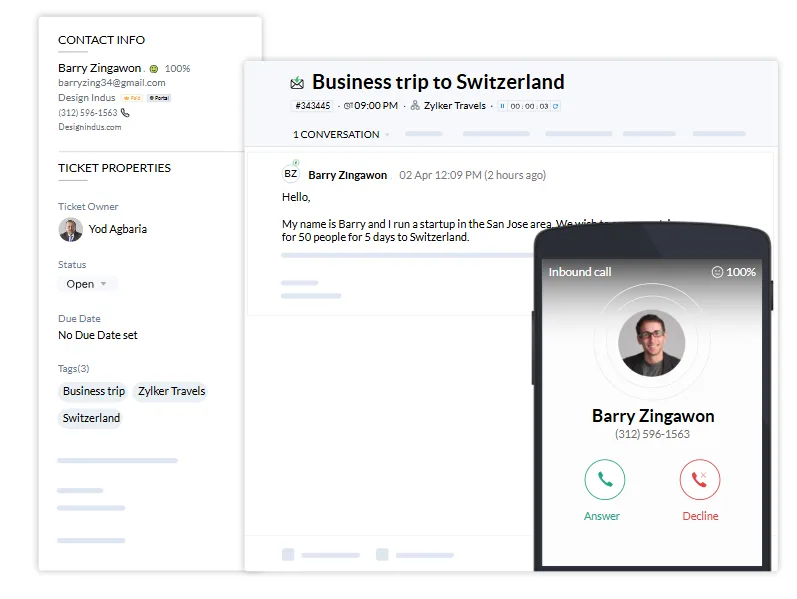Click the Paid badge beside Design Indus
Viewport: 797px width, 599px height.
pyautogui.click(x=132, y=98)
